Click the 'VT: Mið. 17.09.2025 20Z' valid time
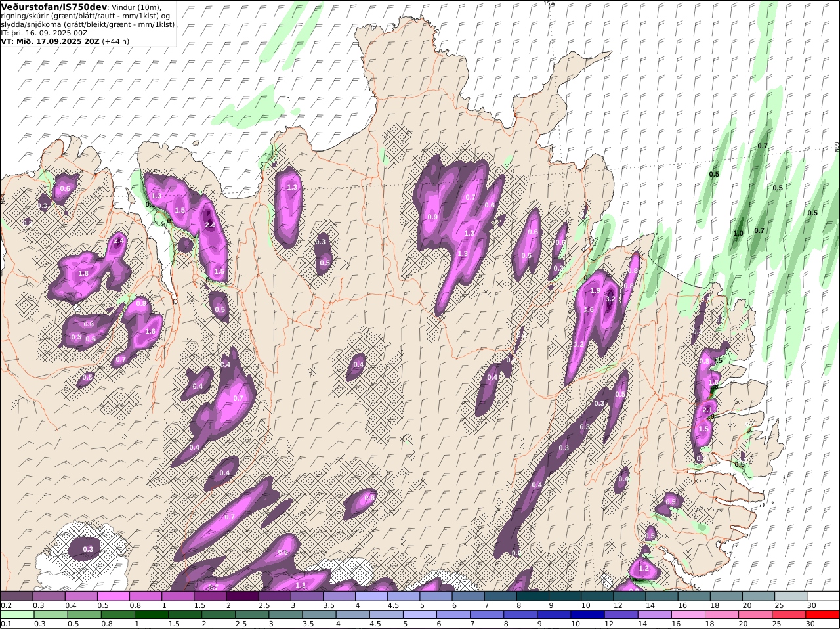This screenshot has width=840, height=629. pyautogui.click(x=51, y=41)
